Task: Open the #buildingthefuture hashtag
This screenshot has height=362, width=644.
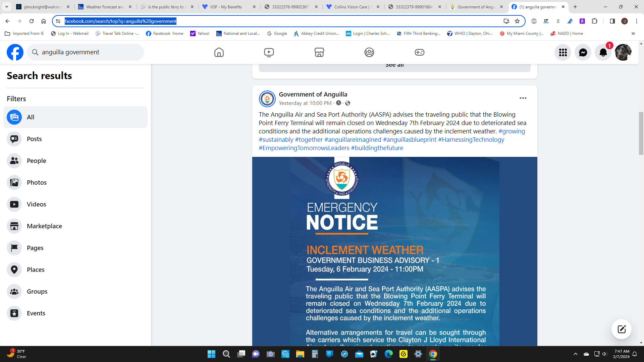Action: [x=377, y=148]
